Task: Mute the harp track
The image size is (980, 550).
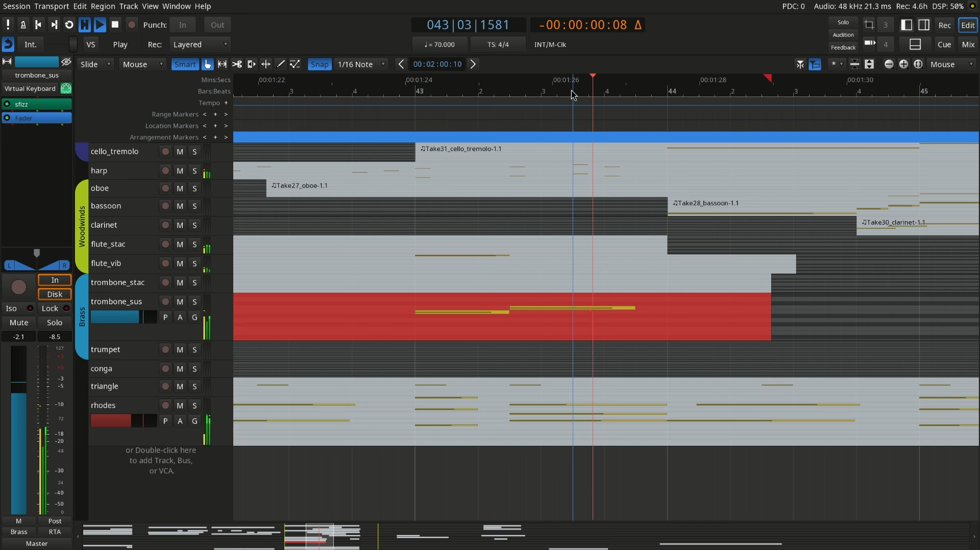Action: [180, 171]
